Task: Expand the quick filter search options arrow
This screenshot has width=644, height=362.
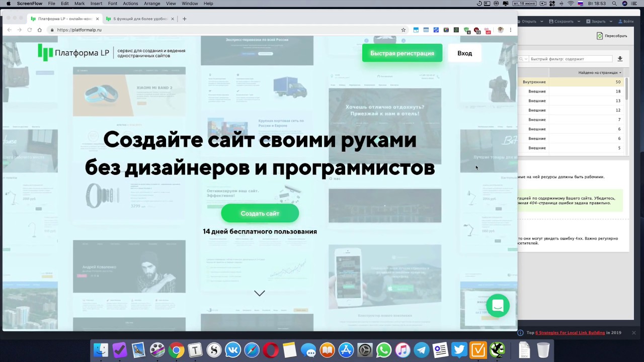Action: [x=526, y=59]
